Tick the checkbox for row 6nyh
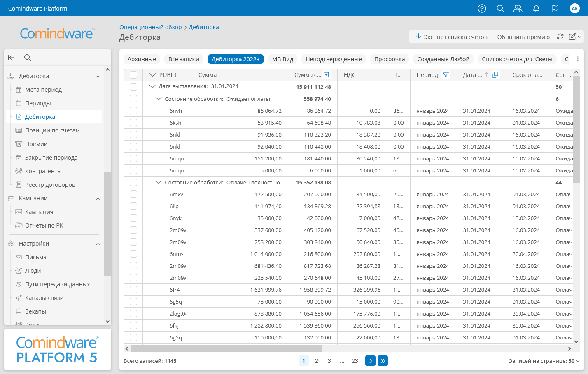Viewport: 588px width, 374px height. click(133, 111)
